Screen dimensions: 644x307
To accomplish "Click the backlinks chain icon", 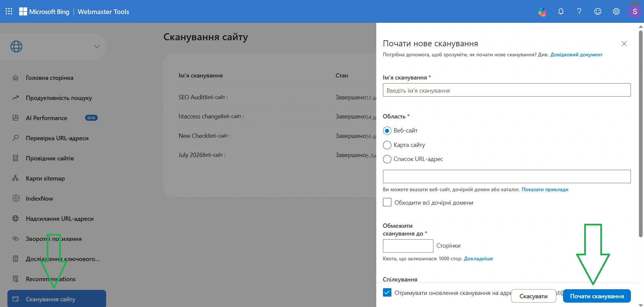I will 15,239.
